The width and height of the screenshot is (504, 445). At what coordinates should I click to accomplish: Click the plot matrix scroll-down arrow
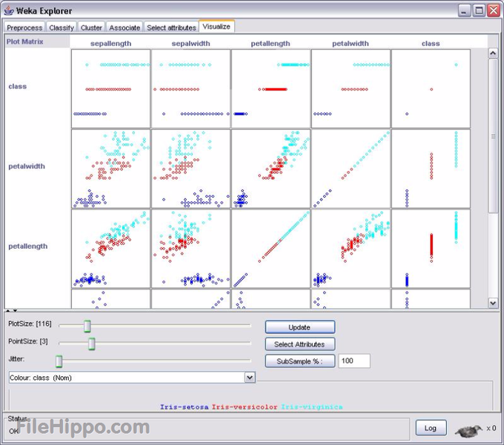point(493,303)
